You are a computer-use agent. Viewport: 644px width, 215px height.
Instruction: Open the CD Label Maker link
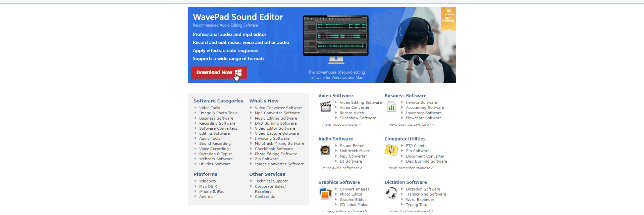[354, 205]
